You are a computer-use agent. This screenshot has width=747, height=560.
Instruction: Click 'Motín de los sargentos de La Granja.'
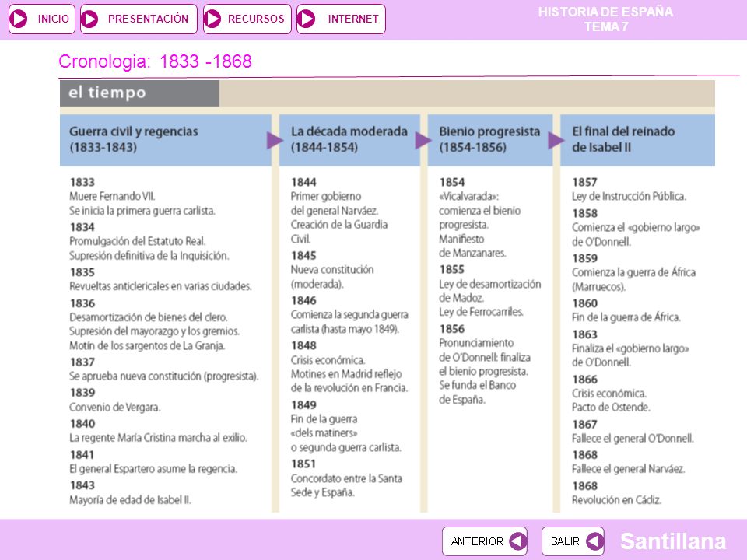click(x=147, y=345)
